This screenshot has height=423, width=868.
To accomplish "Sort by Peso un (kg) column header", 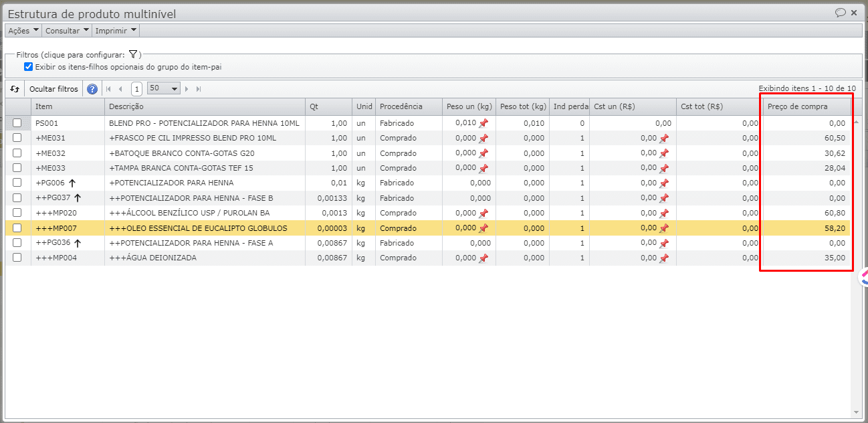I will tap(469, 106).
